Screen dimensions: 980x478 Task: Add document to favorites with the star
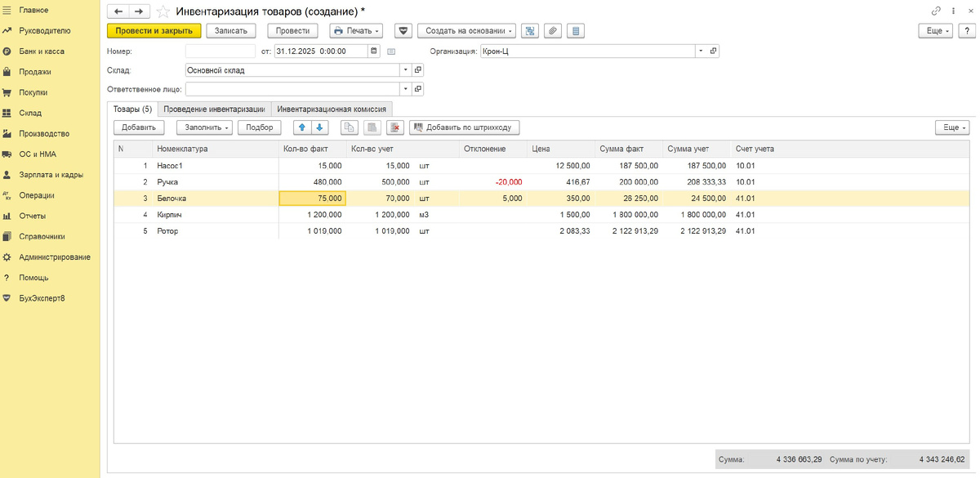click(x=163, y=11)
